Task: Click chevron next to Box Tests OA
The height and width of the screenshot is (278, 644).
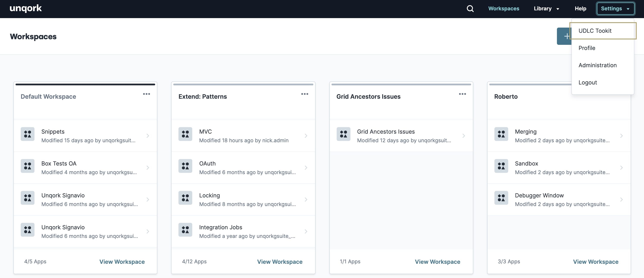Action: (x=148, y=168)
